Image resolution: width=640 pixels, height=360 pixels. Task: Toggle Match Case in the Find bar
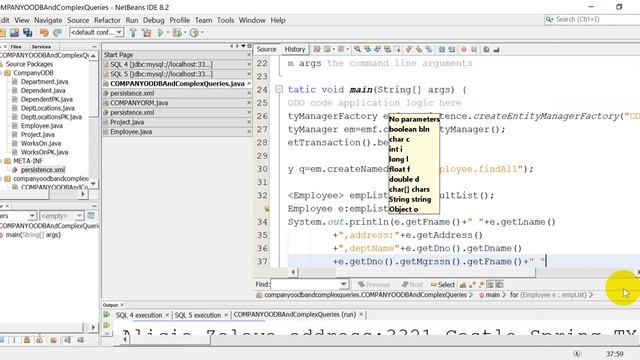tap(463, 284)
